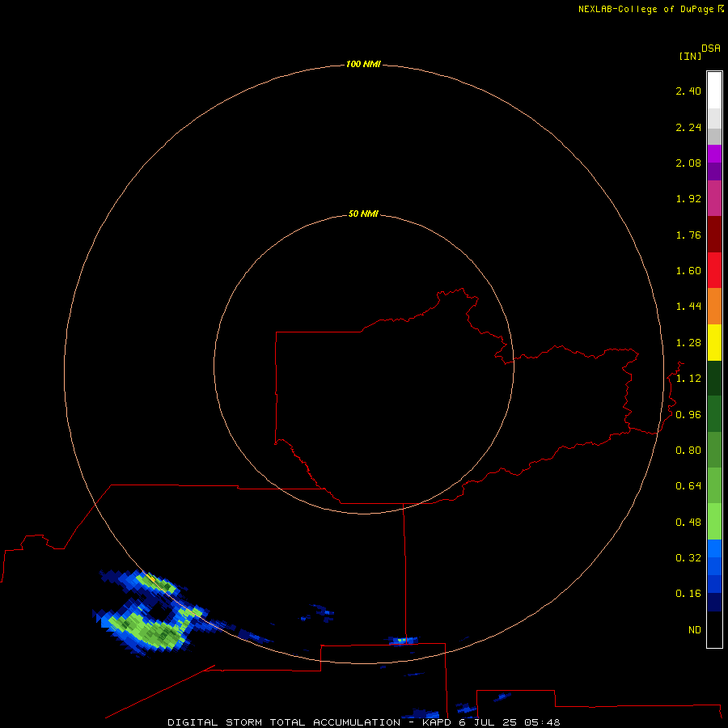Click the 1.92 legend value
The width and height of the screenshot is (728, 728).
688,199
